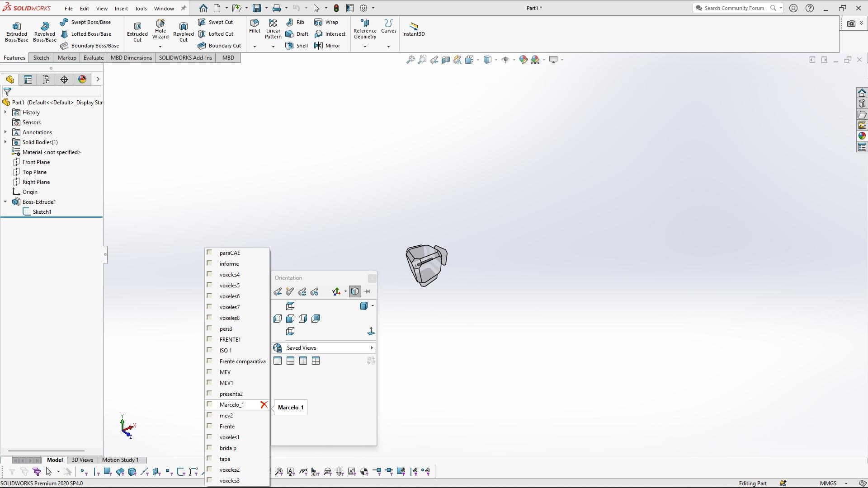This screenshot has width=868, height=488.
Task: Select the Lofted Cut tool
Action: [216, 34]
